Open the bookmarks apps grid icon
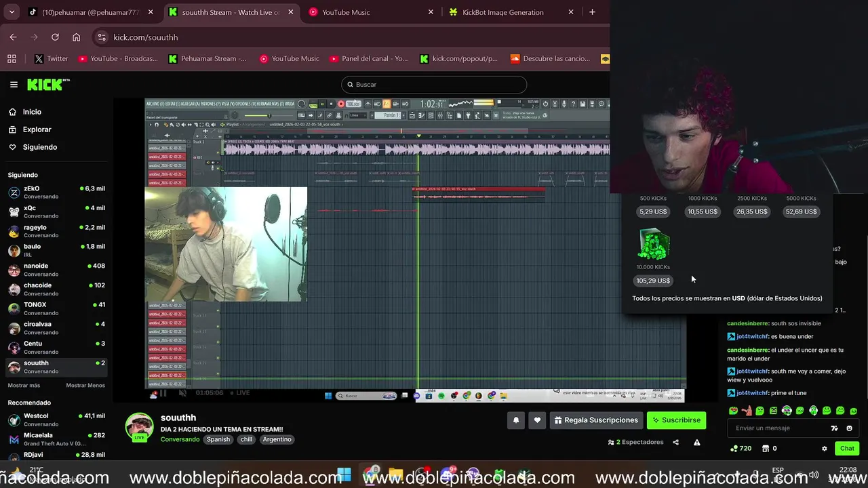868x488 pixels. (x=12, y=59)
